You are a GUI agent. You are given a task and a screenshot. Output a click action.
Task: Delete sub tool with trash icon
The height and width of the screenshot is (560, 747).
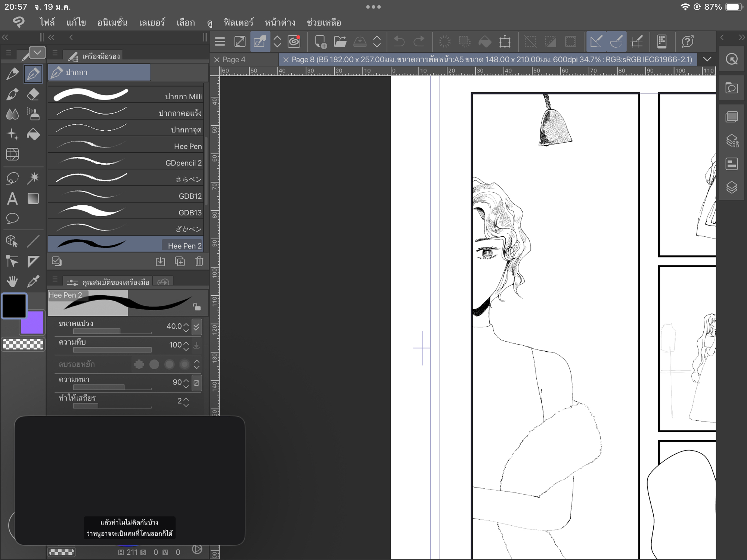tap(199, 262)
